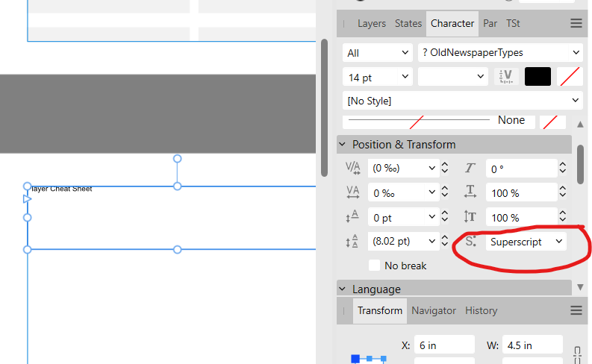The image size is (592, 364).
Task: Click the baseline shift icon
Action: (352, 217)
